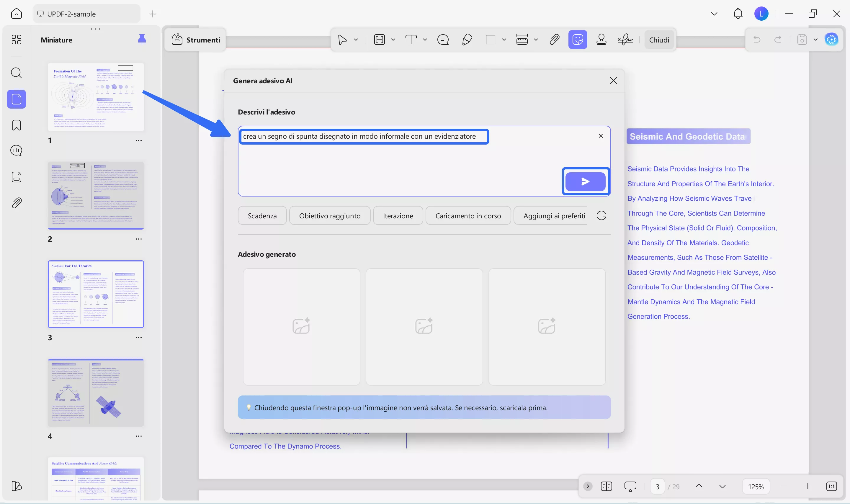This screenshot has width=850, height=504.
Task: Open the bookmarks panel in left sidebar
Action: [16, 125]
